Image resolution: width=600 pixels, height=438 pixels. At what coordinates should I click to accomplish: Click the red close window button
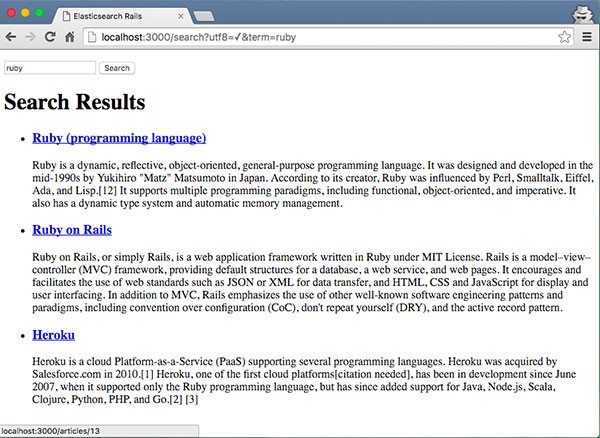coord(11,13)
